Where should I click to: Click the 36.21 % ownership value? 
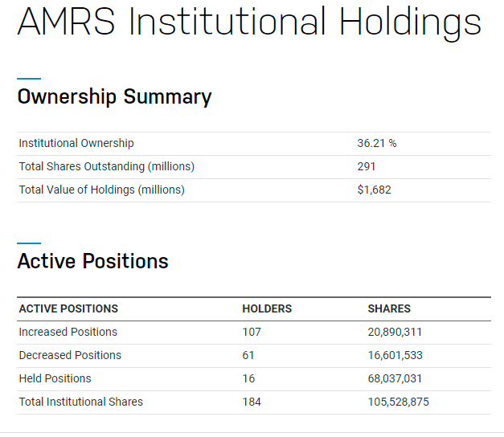point(377,143)
